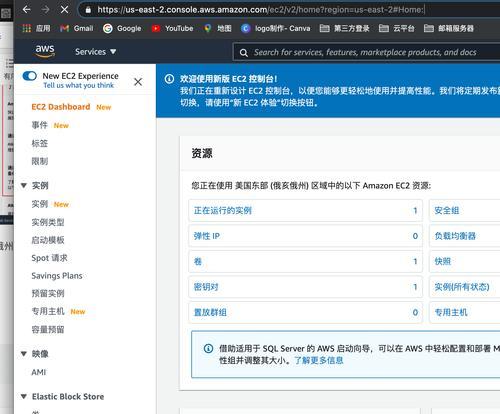Viewport: 500px width, 414px height.
Task: Open the Google bookmark
Action: coord(122,28)
